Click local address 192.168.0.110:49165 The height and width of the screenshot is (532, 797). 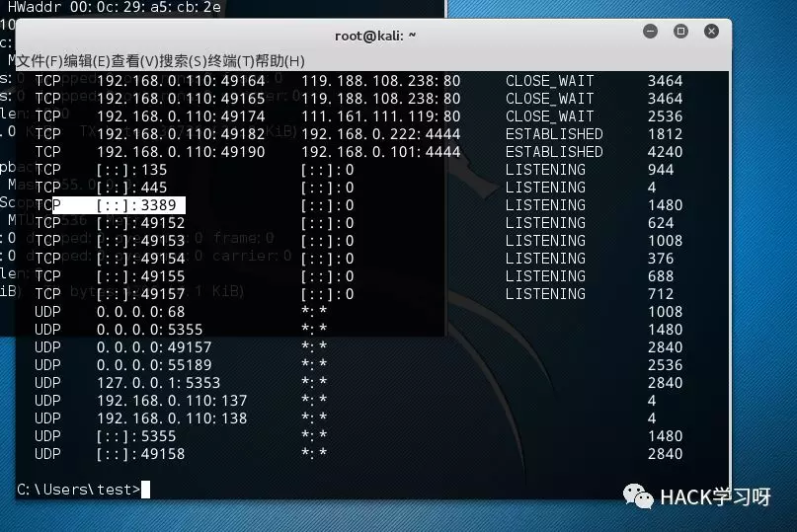[181, 99]
